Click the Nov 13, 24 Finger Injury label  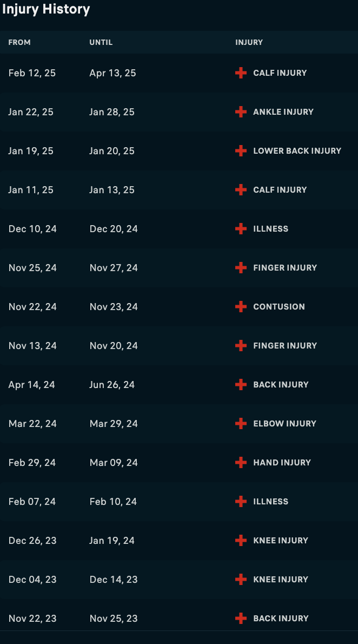pos(285,346)
